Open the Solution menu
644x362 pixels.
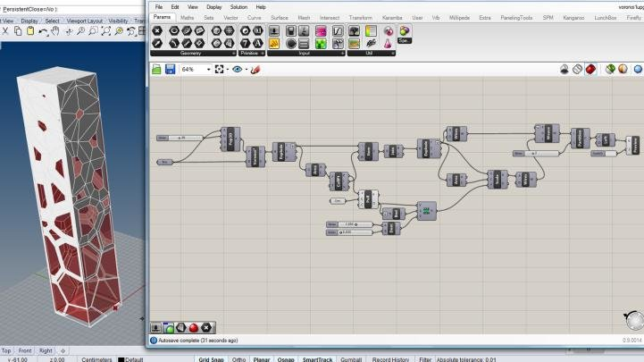tap(238, 6)
